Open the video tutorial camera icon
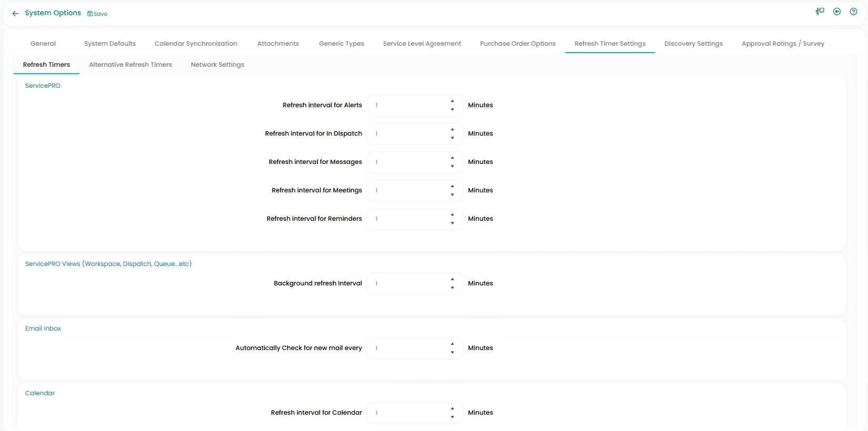 [x=836, y=12]
